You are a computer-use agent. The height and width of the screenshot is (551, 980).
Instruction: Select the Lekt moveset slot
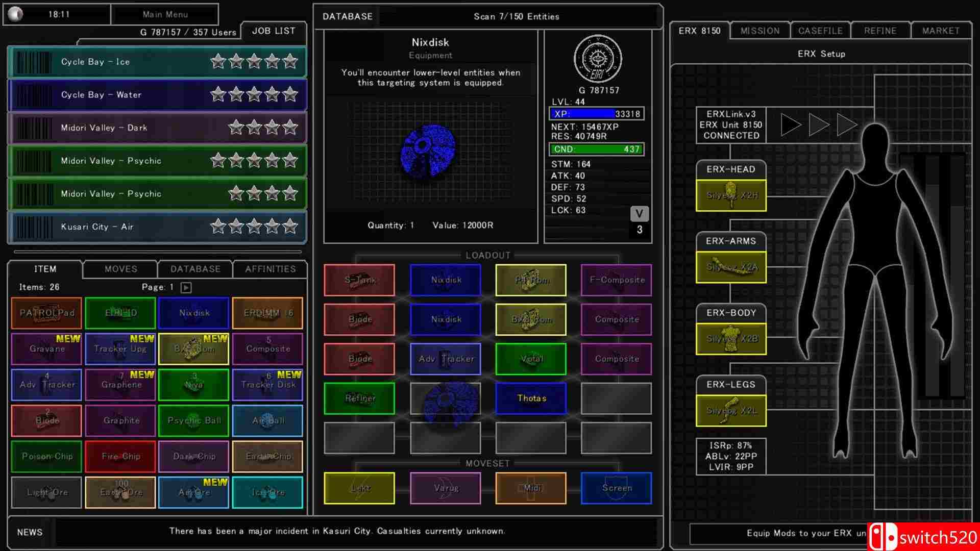coord(359,488)
